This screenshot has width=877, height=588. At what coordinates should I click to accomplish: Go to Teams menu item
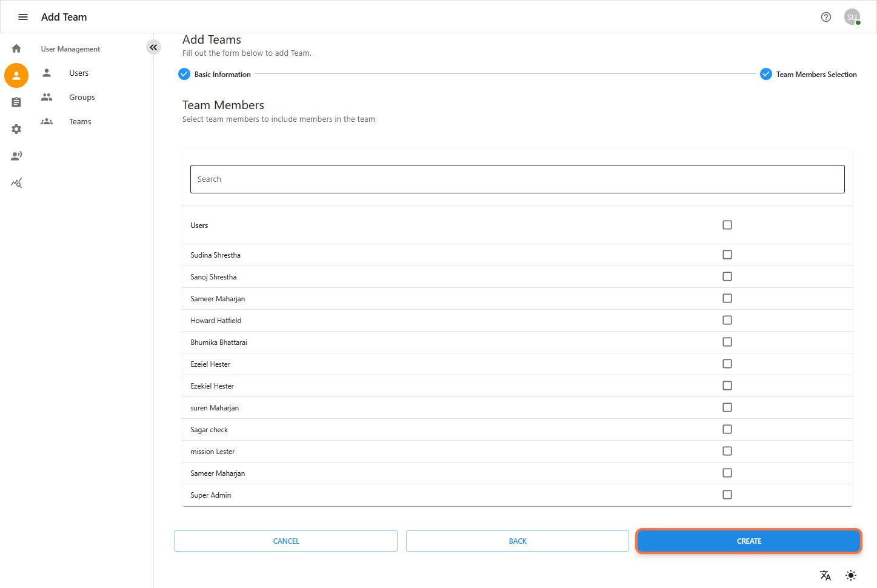(80, 122)
